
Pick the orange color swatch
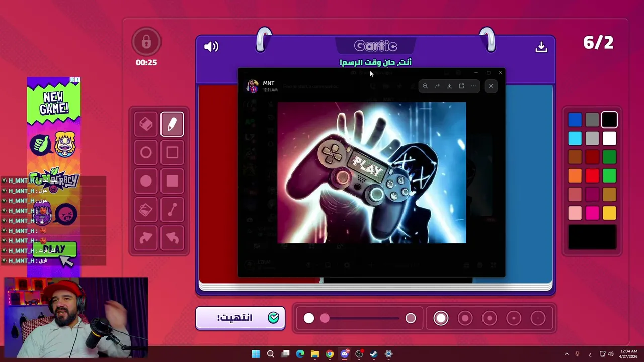pos(575,175)
